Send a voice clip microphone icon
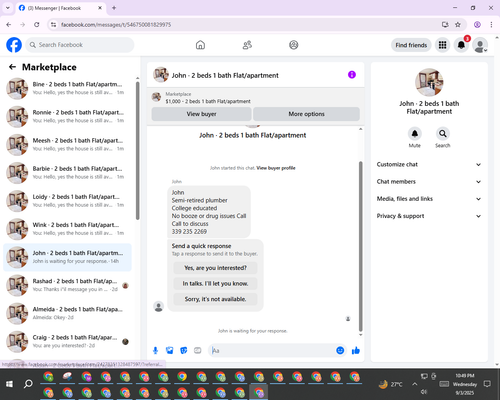 pos(155,350)
